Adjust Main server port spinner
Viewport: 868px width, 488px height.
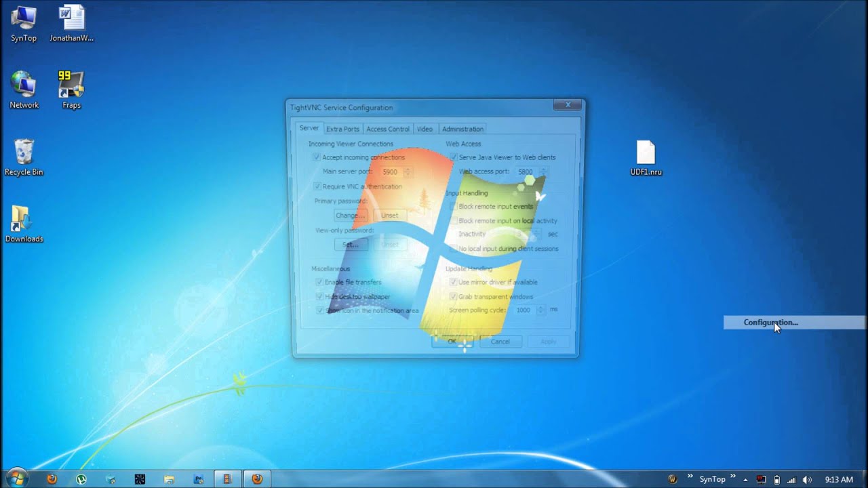coord(408,172)
